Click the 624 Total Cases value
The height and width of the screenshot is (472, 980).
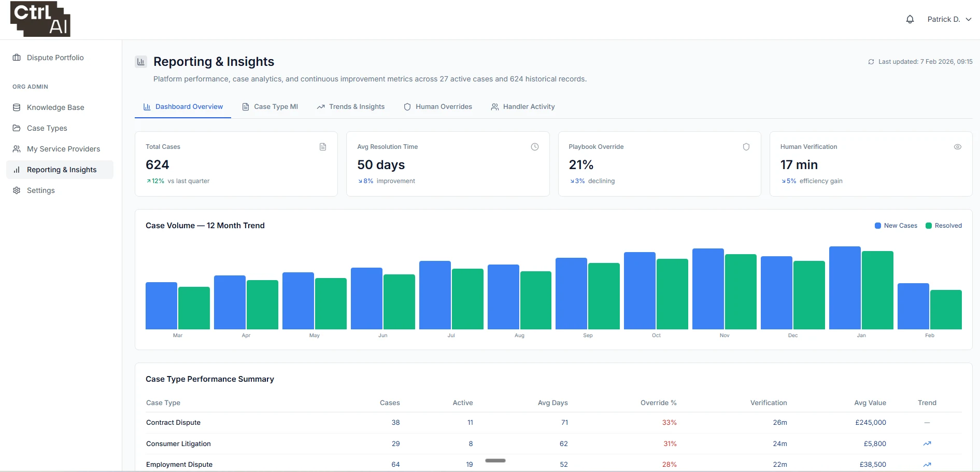[x=158, y=165]
